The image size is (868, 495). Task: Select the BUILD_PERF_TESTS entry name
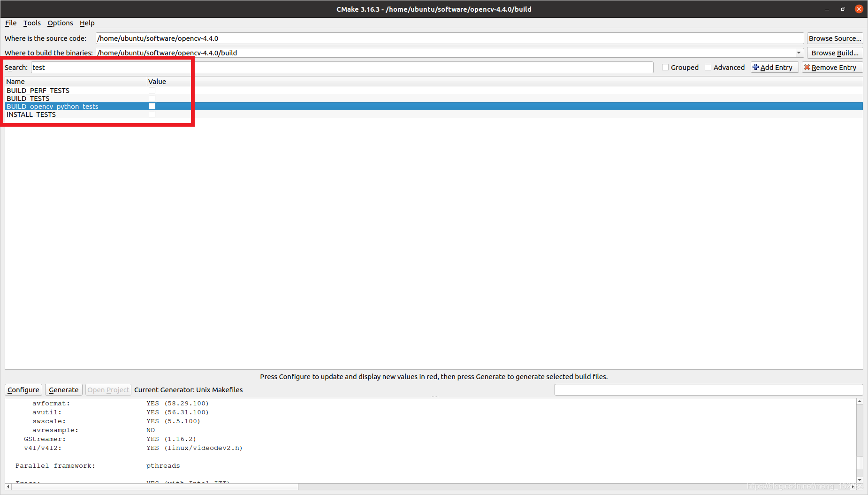38,91
